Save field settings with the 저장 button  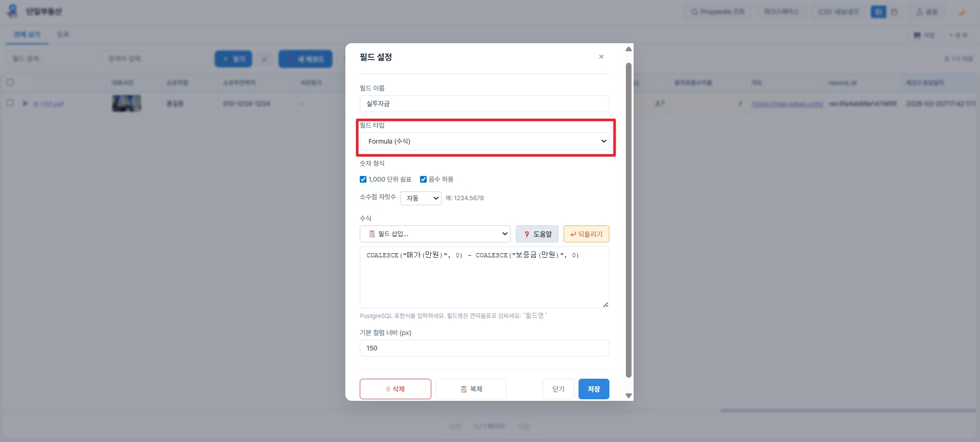pos(594,389)
